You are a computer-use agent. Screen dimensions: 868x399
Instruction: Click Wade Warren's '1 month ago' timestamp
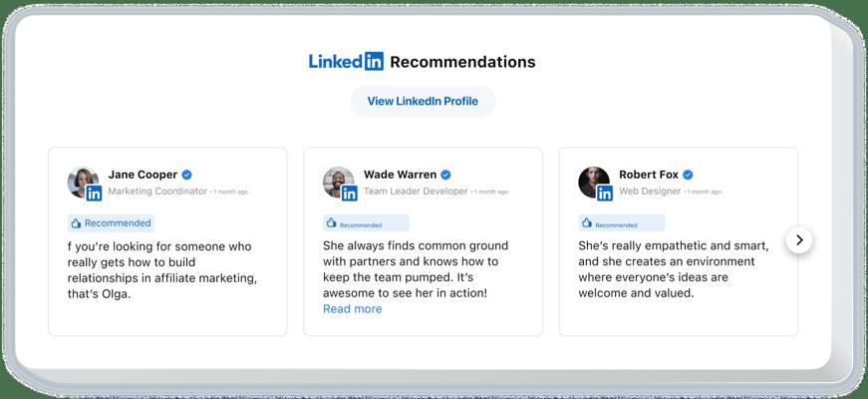(490, 192)
